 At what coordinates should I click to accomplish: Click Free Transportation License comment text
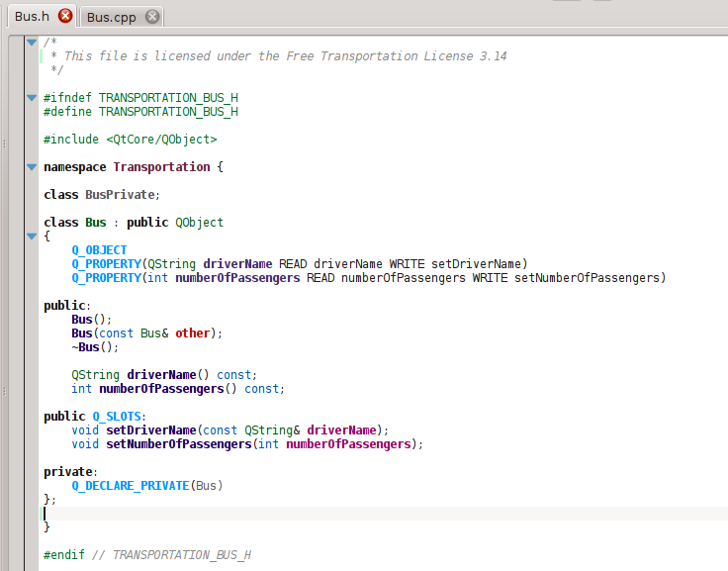tap(379, 56)
